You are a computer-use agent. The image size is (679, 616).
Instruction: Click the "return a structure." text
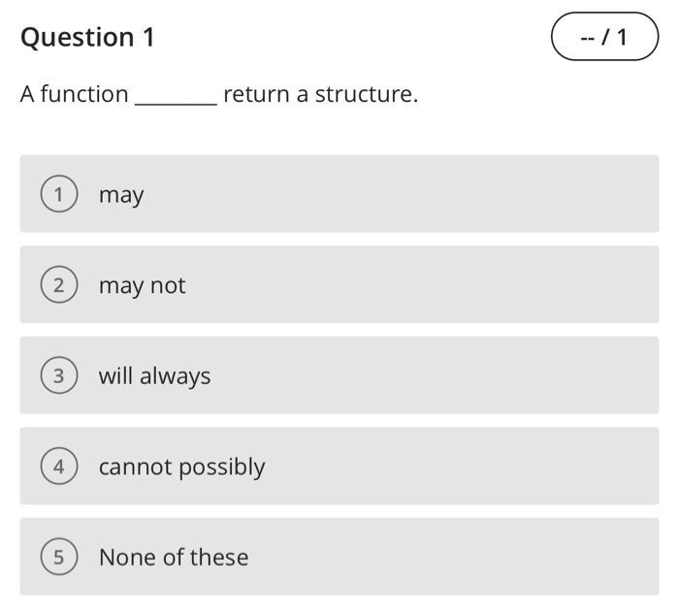[x=321, y=94]
